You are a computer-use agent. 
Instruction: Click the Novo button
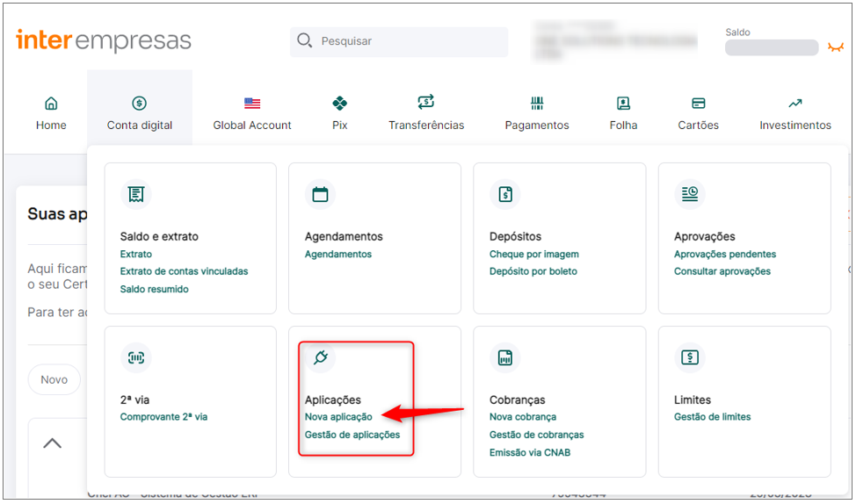click(x=54, y=379)
